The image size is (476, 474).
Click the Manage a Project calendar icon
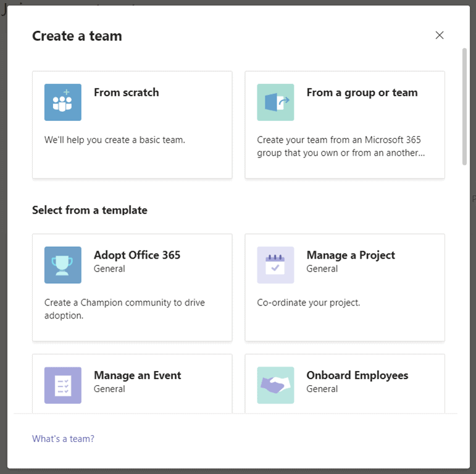[x=275, y=265]
